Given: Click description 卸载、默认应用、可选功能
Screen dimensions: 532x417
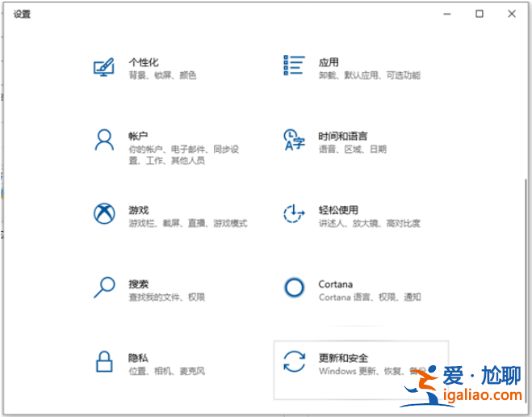Looking at the screenshot, I should click(370, 75).
